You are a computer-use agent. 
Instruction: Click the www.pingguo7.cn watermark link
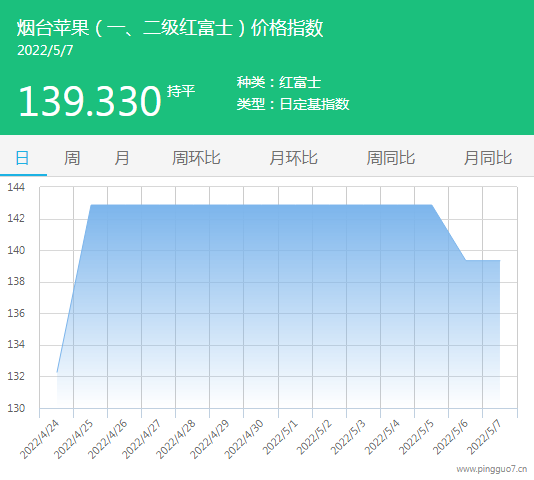[x=491, y=469]
